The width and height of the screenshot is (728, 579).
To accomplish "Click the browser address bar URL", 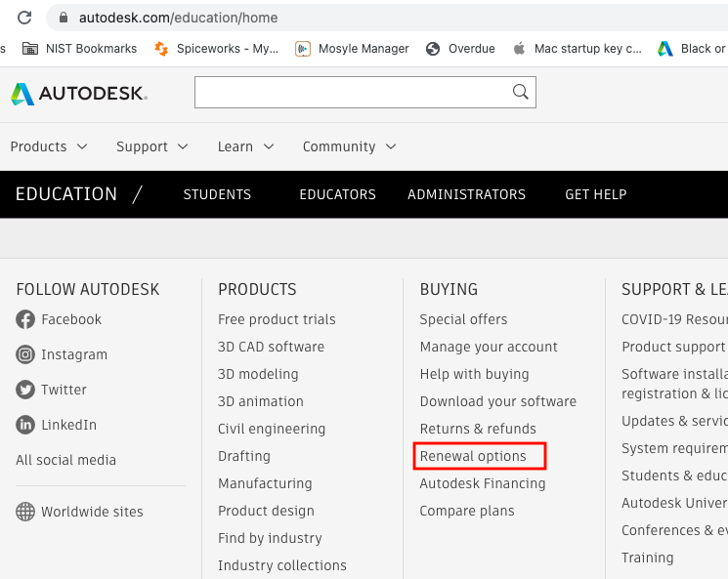I will [178, 18].
